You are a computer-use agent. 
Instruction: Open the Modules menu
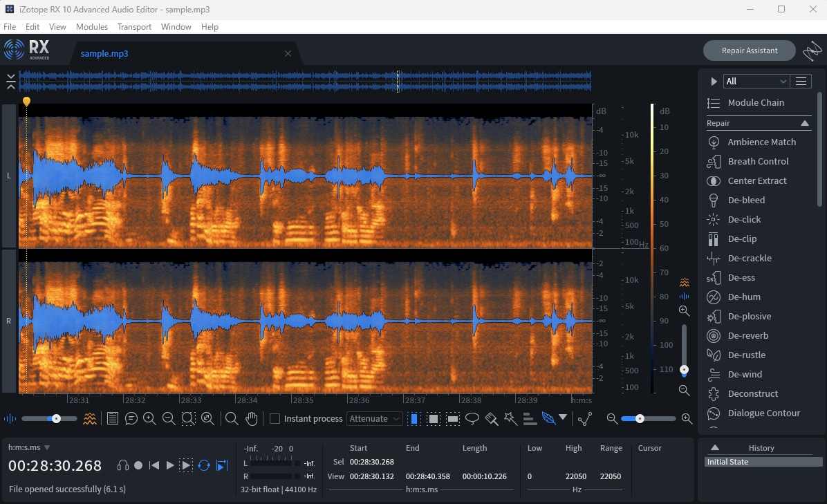[x=91, y=26]
